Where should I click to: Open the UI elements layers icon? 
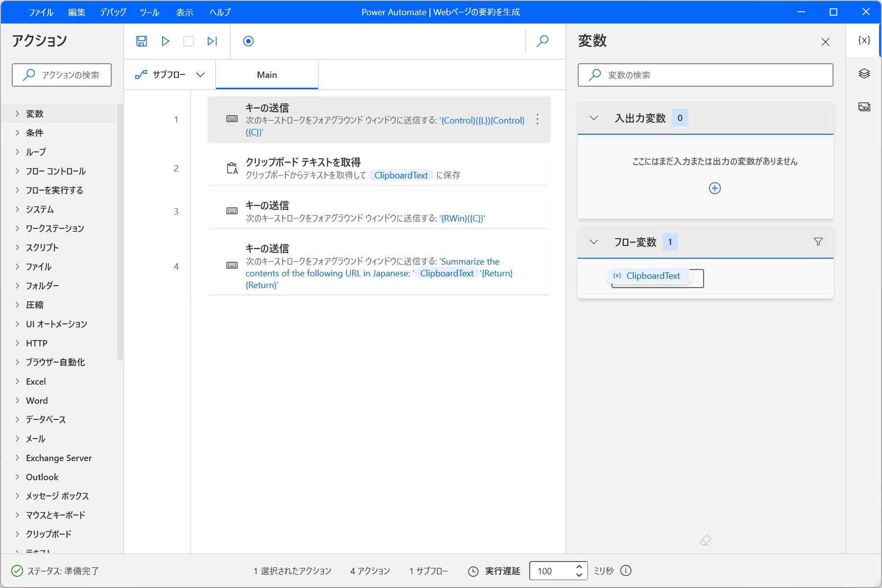864,73
